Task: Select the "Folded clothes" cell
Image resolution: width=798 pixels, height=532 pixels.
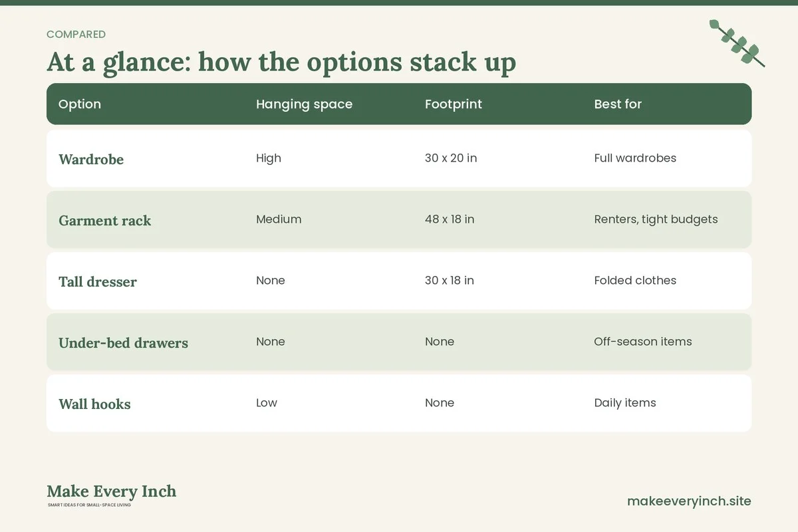Action: point(635,281)
